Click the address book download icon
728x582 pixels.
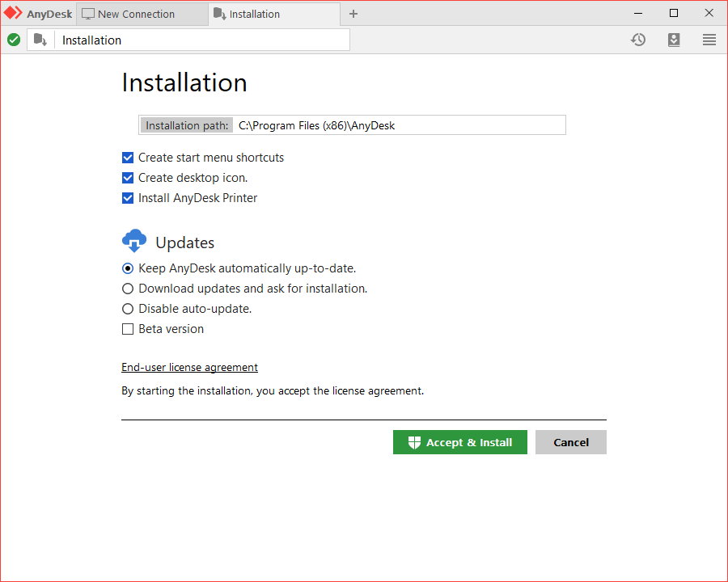click(x=674, y=40)
